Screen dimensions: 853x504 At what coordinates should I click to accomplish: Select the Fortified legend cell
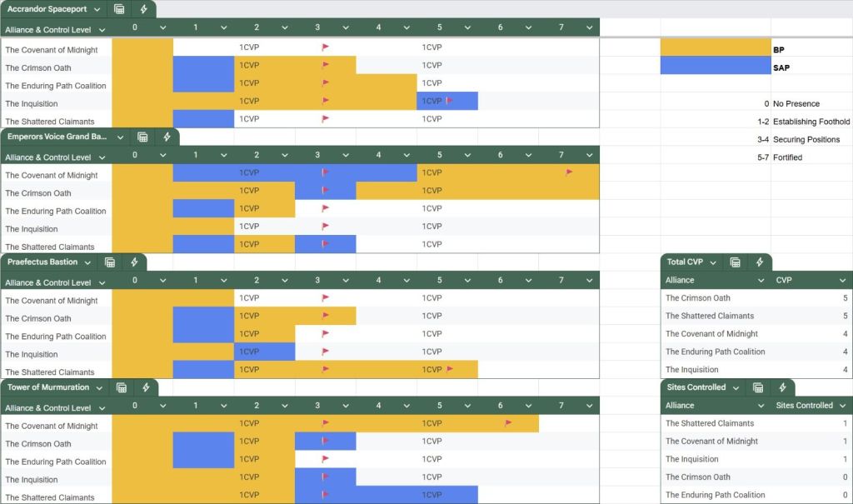787,157
